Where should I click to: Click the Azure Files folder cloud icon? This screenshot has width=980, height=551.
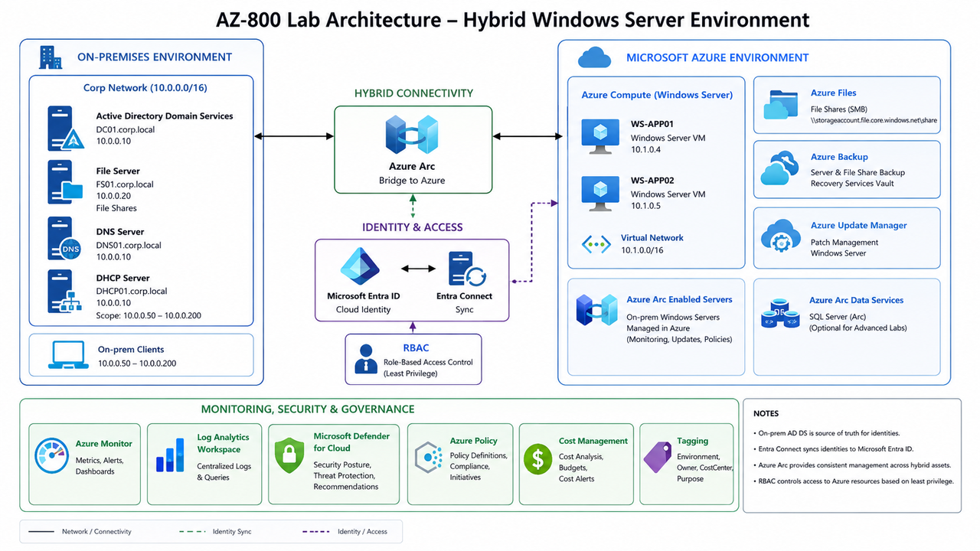[781, 105]
